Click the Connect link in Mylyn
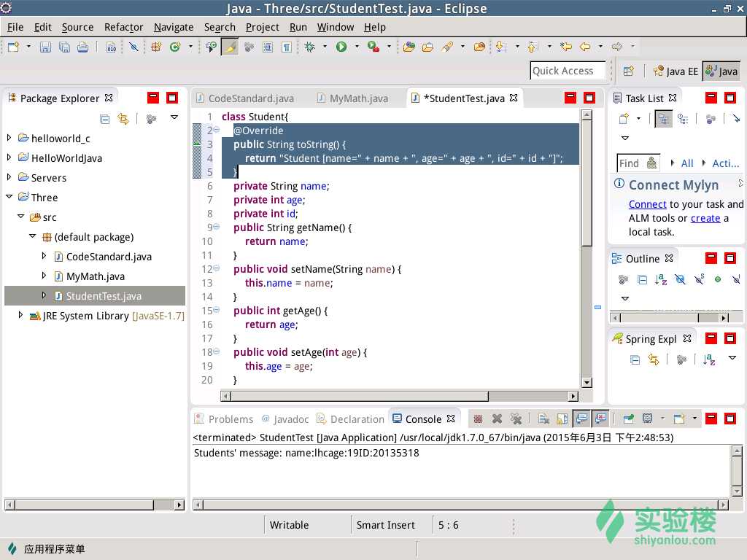Screen dimensions: 747x560 [648, 204]
